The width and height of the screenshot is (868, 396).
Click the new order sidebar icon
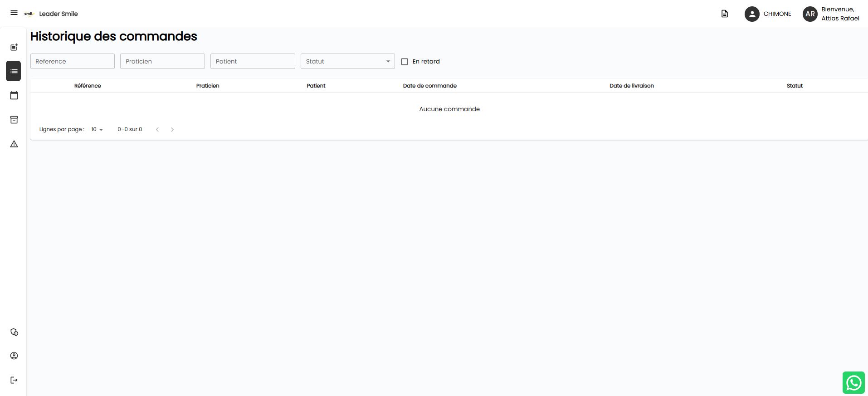point(14,47)
